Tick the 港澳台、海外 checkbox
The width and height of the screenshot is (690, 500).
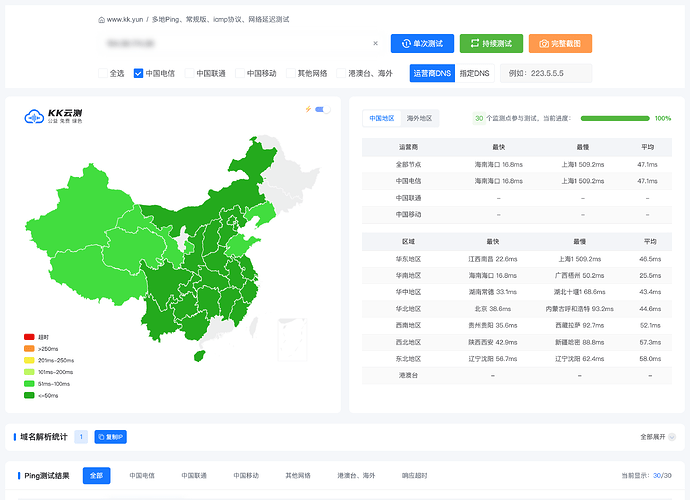point(341,73)
